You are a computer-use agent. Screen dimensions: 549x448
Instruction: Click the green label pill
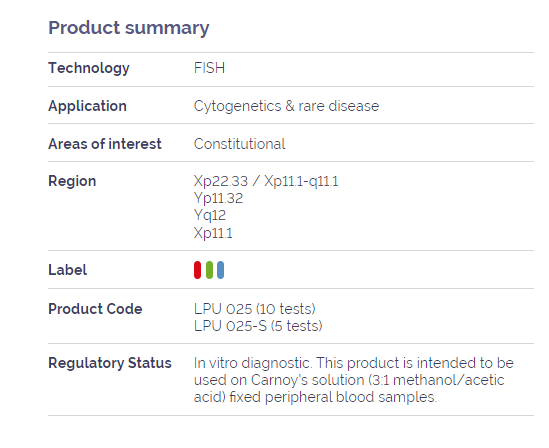209,270
